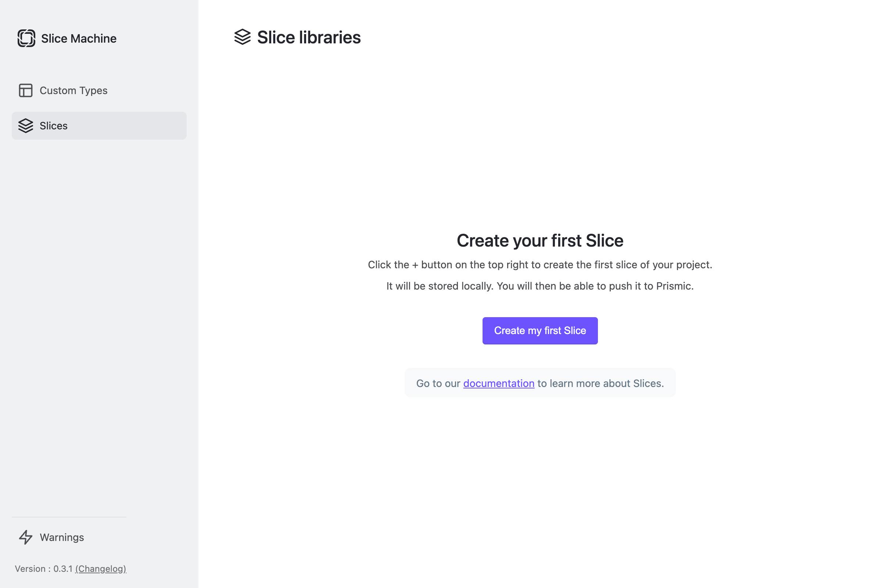This screenshot has width=882, height=588.
Task: Click the Slice libraries heading
Action: coord(308,37)
